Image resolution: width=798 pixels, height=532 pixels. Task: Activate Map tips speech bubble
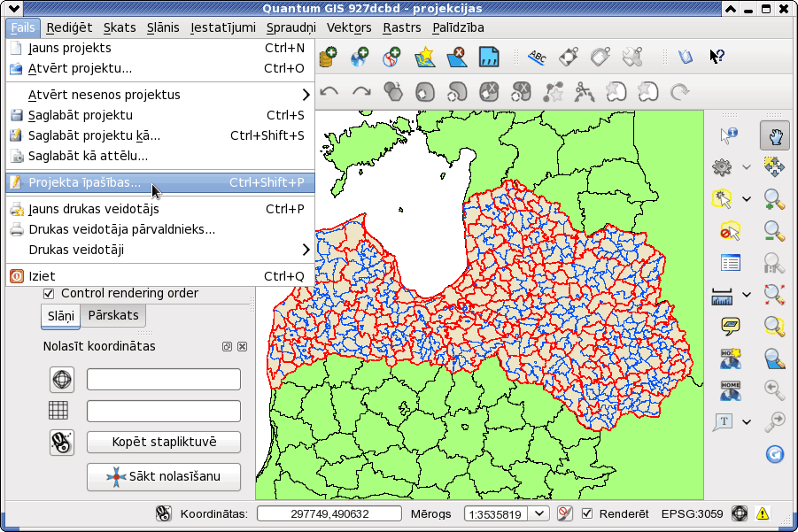[731, 326]
